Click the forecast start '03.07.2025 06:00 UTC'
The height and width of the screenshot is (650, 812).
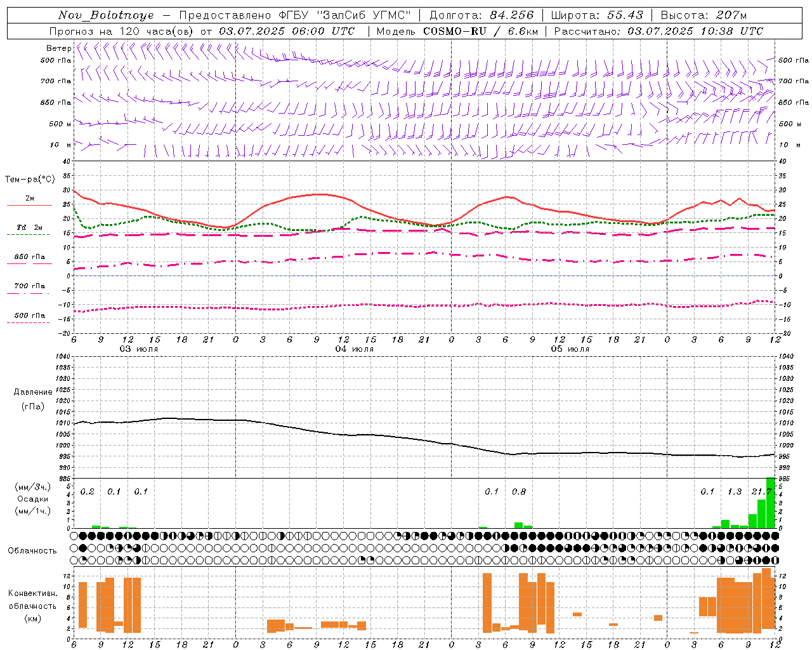click(x=287, y=31)
